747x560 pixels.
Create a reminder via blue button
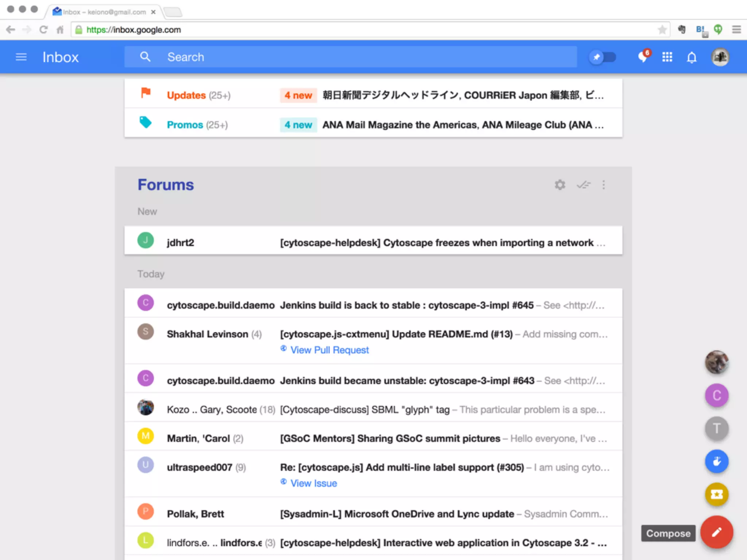pyautogui.click(x=716, y=462)
